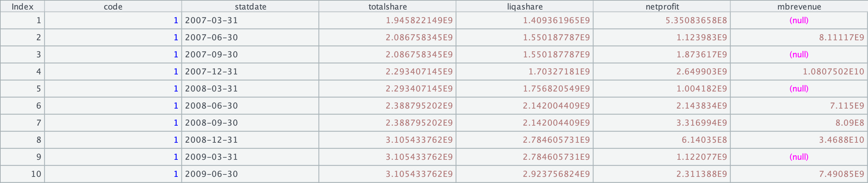Select row index 1 cell
The height and width of the screenshot is (183, 868).
(22, 20)
